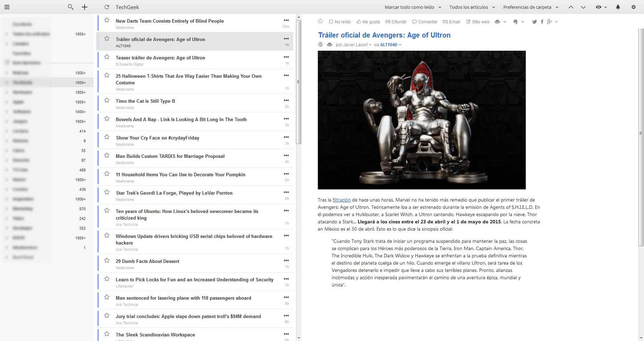
Task: Open the search magnifier icon
Action: click(x=71, y=7)
